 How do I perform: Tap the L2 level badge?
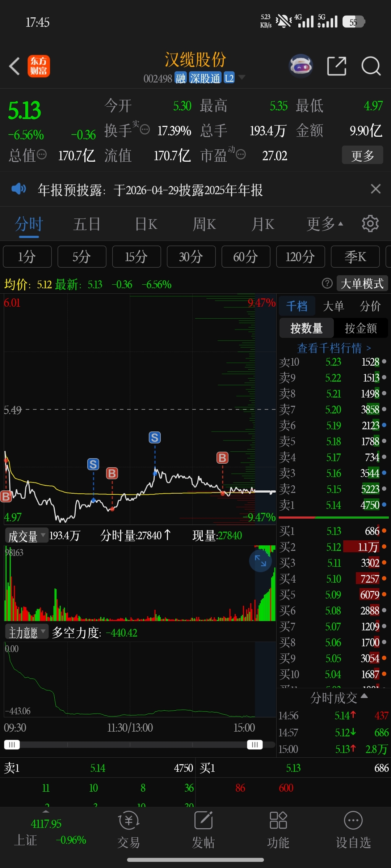point(229,78)
